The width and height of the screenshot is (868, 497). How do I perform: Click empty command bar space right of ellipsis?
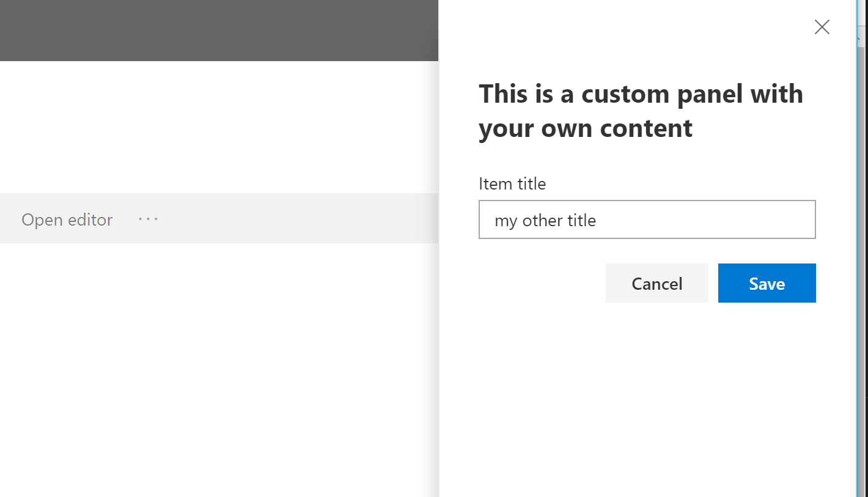click(293, 219)
